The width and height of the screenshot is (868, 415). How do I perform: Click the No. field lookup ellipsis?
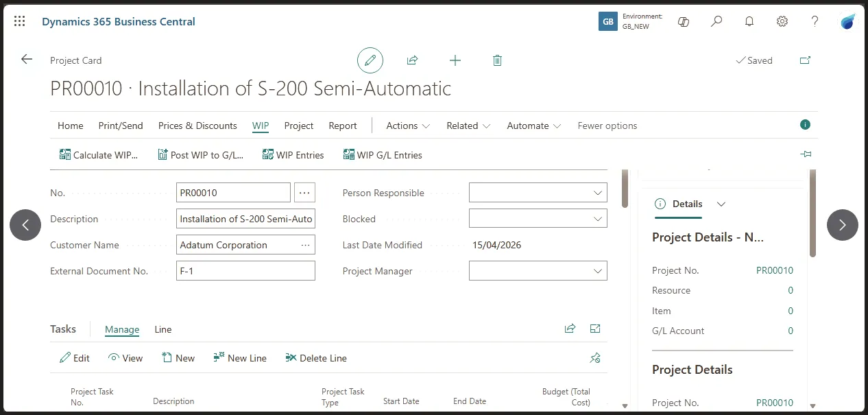tap(305, 193)
